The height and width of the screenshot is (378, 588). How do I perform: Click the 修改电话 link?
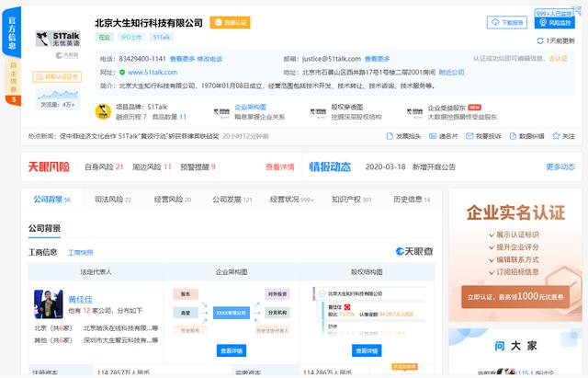tap(209, 59)
